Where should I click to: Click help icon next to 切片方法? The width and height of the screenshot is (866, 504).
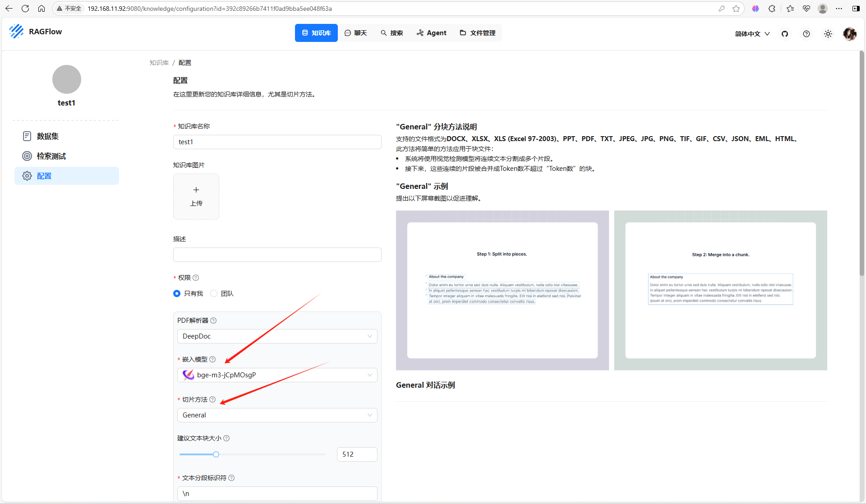click(212, 399)
